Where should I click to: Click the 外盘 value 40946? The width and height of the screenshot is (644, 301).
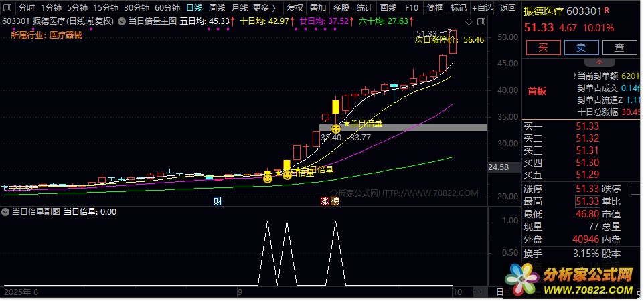coord(586,239)
